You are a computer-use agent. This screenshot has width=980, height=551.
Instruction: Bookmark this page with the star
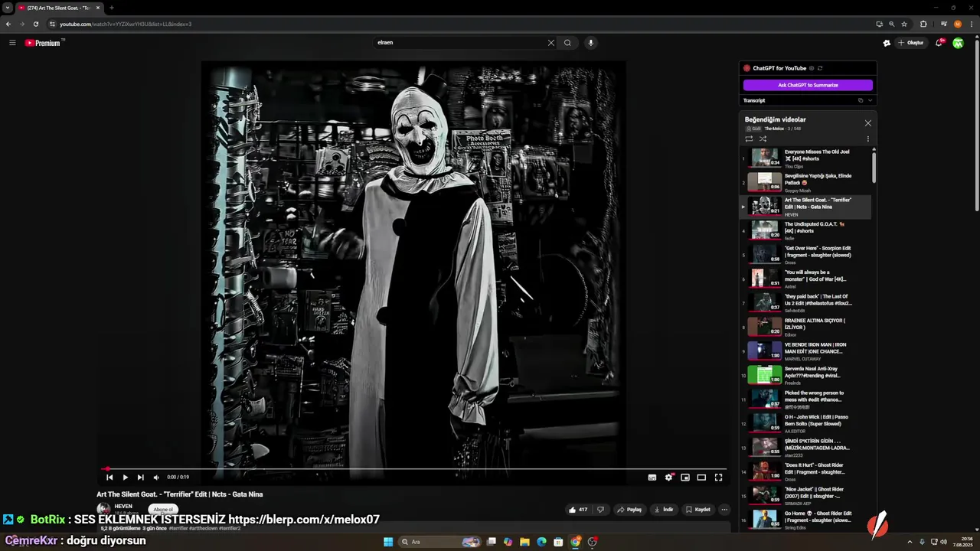(x=904, y=24)
